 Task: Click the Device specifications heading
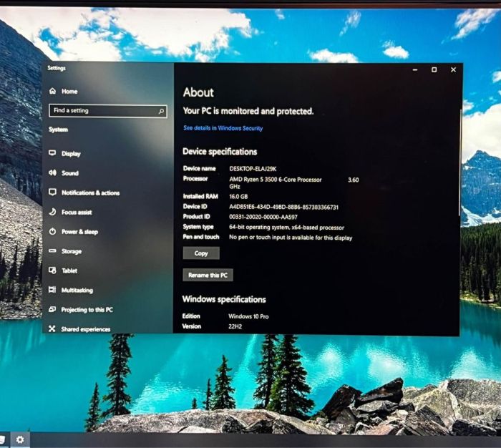pos(220,152)
